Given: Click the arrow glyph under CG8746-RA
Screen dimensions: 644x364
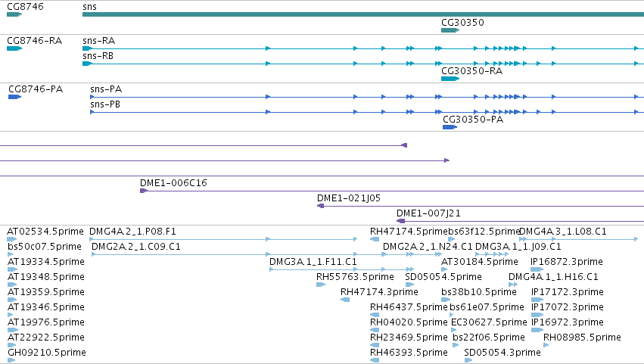Looking at the screenshot, I should click(x=14, y=48).
